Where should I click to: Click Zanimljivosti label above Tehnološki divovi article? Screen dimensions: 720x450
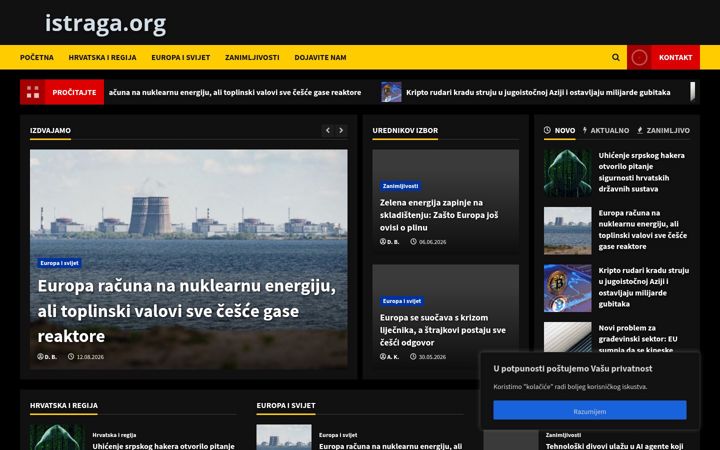coord(563,435)
